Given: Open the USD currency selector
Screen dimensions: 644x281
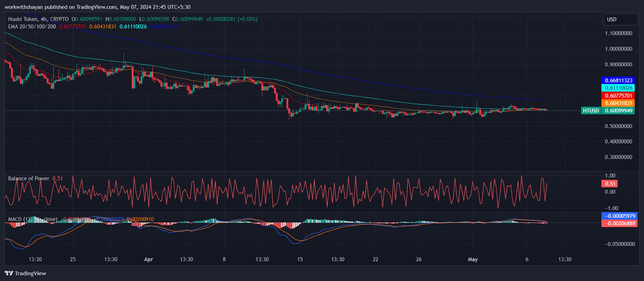Looking at the screenshot, I should (x=620, y=19).
